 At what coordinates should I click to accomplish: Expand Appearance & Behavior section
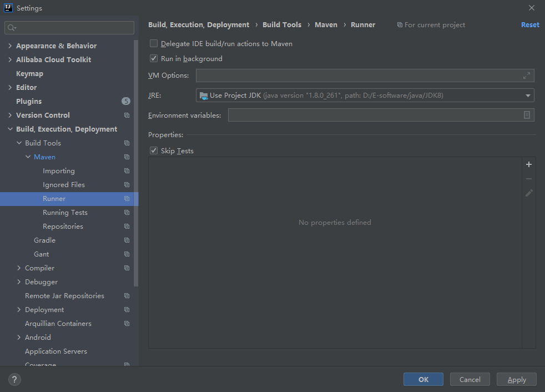(x=10, y=46)
